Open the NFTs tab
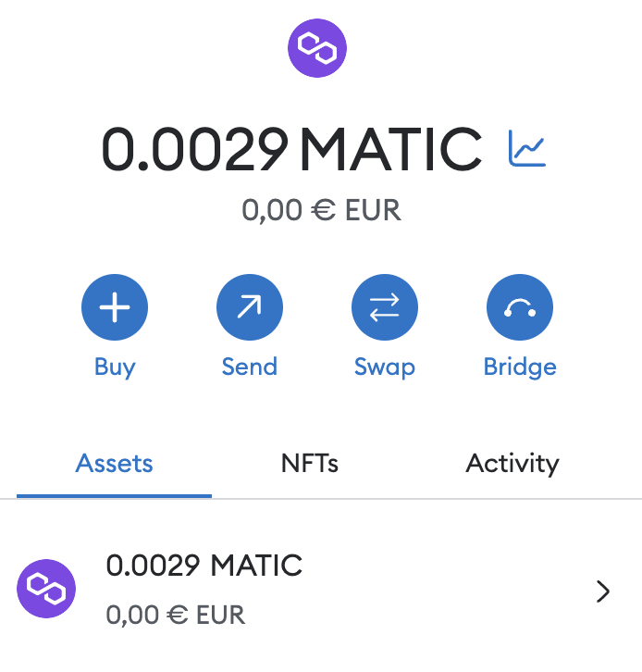Screen dimensions: 642x672 tap(310, 463)
